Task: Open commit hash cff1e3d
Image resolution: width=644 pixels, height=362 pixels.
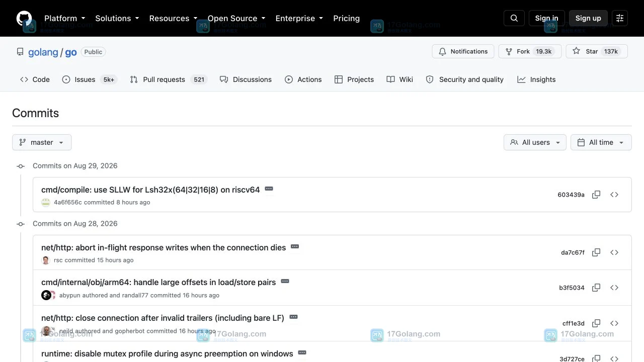Action: (574, 323)
